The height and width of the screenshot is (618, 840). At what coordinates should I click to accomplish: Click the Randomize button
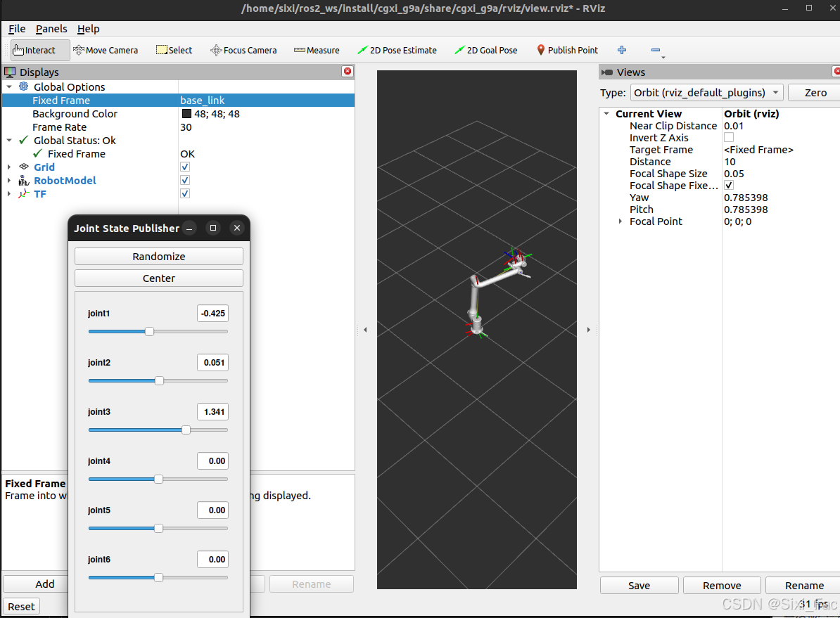tap(158, 256)
